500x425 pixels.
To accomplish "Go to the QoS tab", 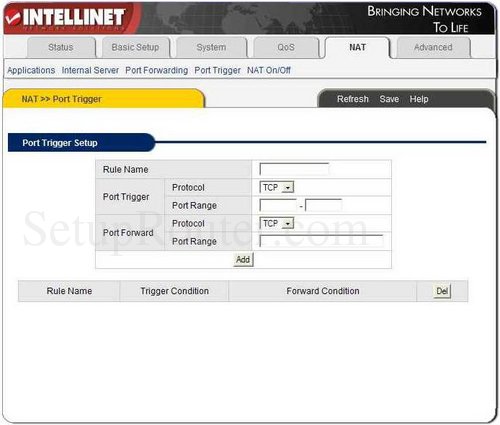I will 286,47.
